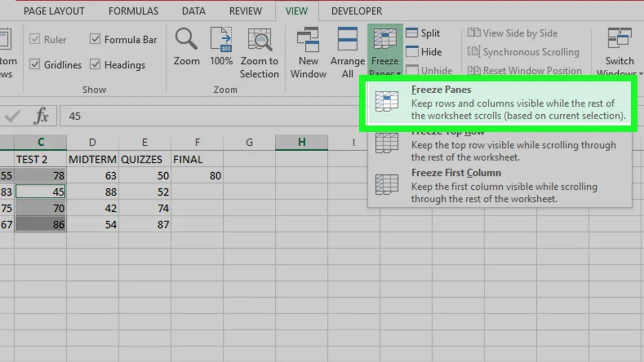Toggle the Ruler checkbox
This screenshot has width=644, height=362.
tap(35, 40)
